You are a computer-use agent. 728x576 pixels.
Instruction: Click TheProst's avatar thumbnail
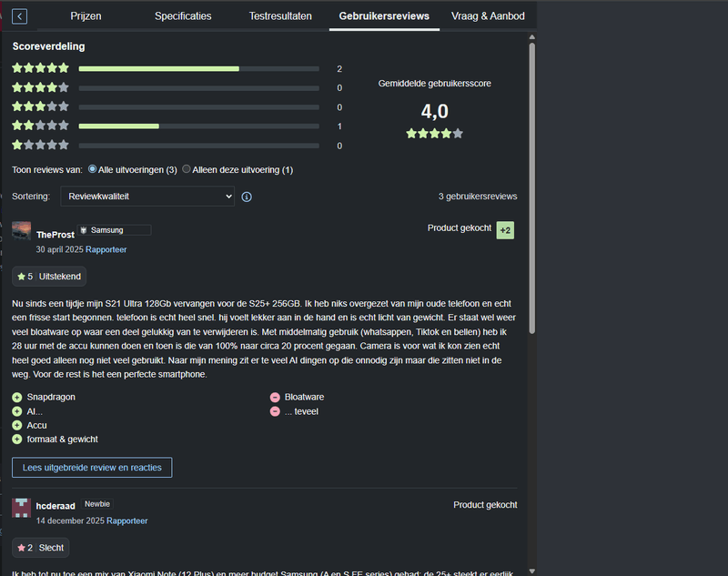(21, 231)
